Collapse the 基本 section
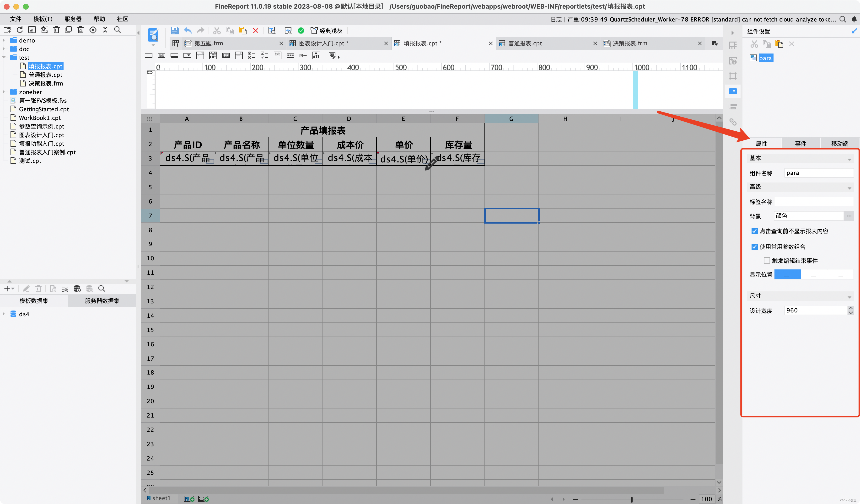This screenshot has width=860, height=504. (x=849, y=159)
